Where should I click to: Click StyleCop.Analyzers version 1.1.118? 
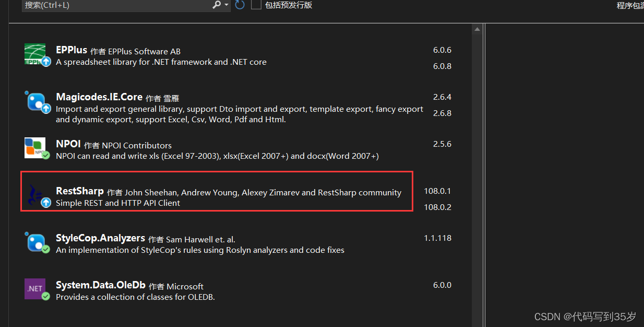pyautogui.click(x=437, y=238)
